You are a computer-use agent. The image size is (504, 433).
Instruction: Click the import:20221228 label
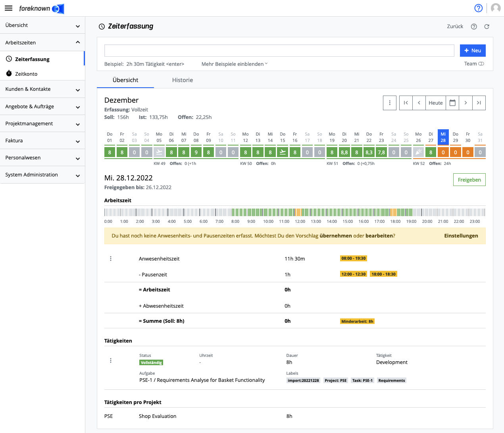coord(303,380)
